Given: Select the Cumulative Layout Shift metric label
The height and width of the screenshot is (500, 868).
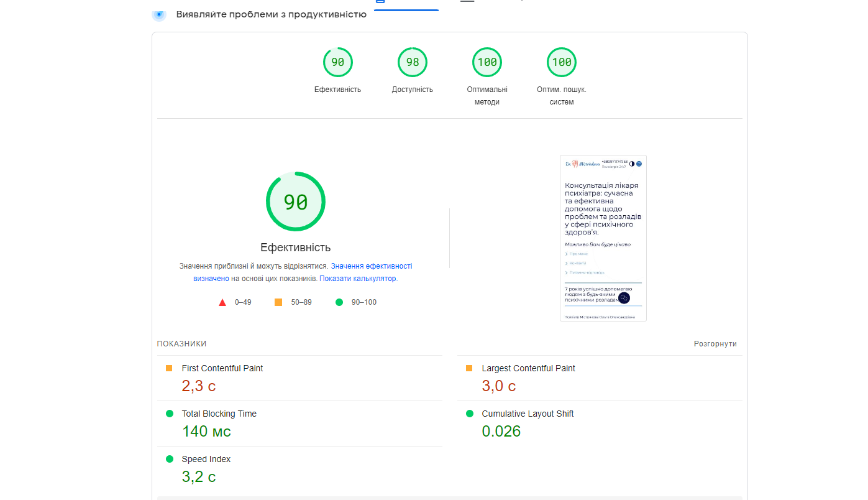Looking at the screenshot, I should 528,414.
